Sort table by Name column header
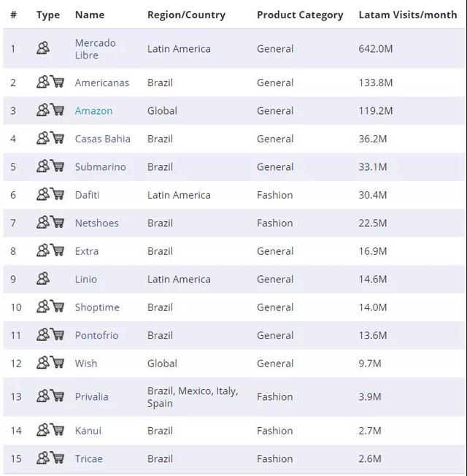 point(89,15)
